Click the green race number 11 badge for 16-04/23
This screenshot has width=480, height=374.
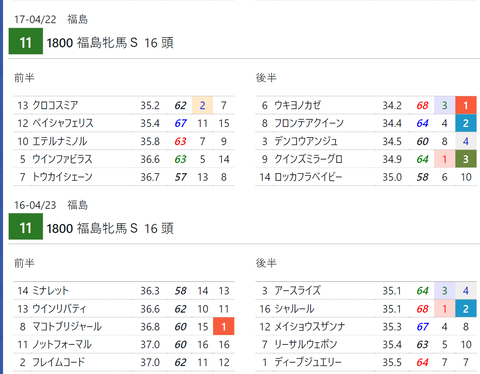26,227
